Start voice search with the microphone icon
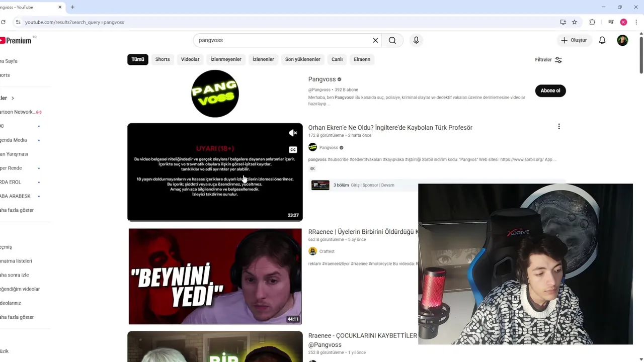The height and width of the screenshot is (362, 644). click(x=416, y=40)
